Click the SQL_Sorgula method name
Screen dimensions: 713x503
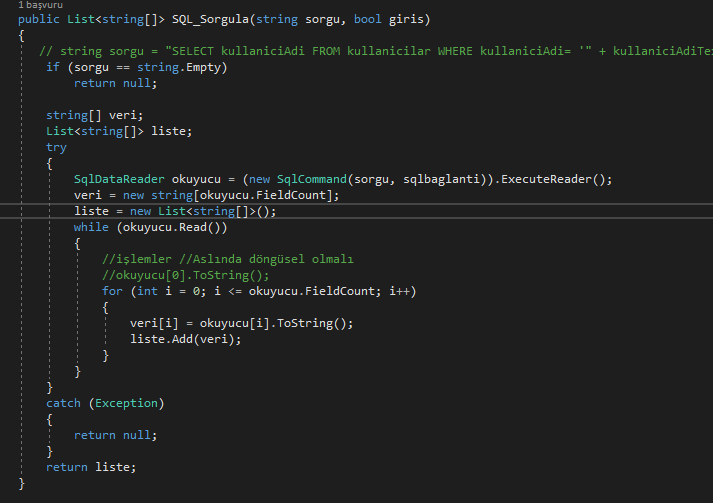pos(210,20)
